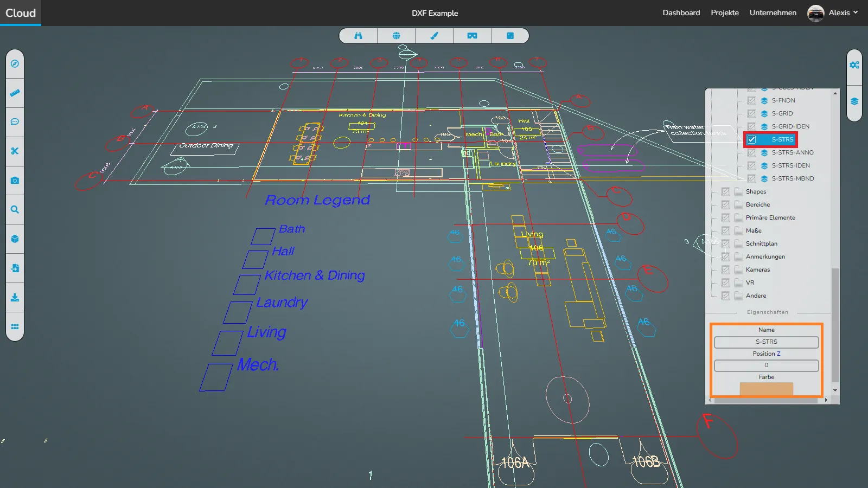Select the VR tree item
The image size is (868, 488).
(x=750, y=282)
